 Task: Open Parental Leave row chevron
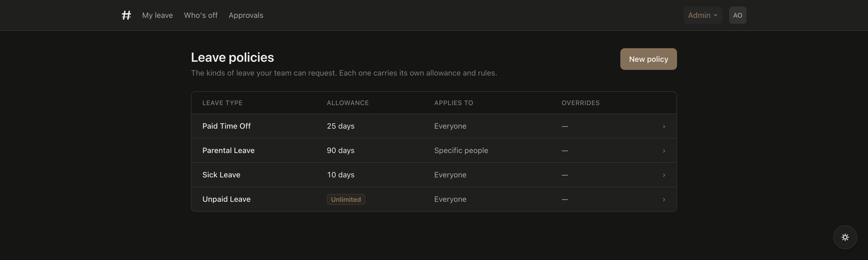(664, 151)
